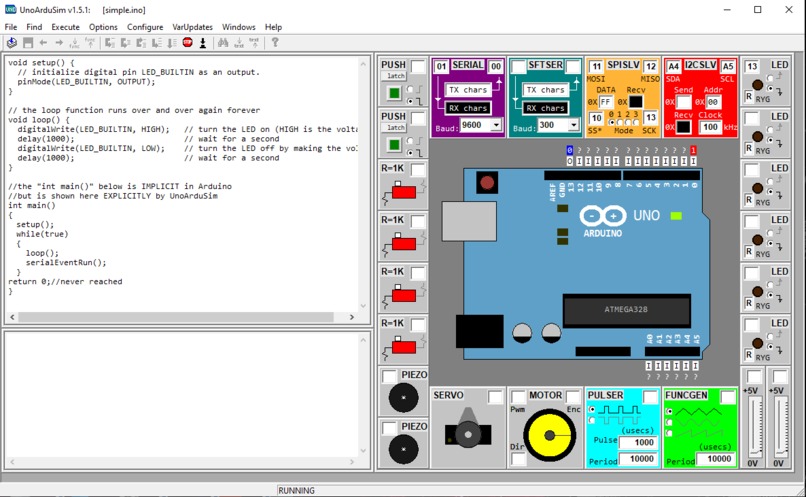
Task: Open the VarUpdates menu
Action: [x=193, y=27]
